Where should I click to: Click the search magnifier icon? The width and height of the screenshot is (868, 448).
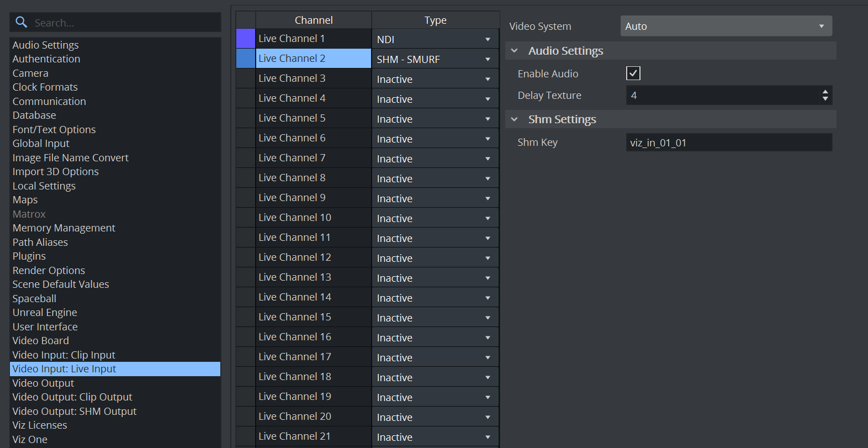coord(22,22)
